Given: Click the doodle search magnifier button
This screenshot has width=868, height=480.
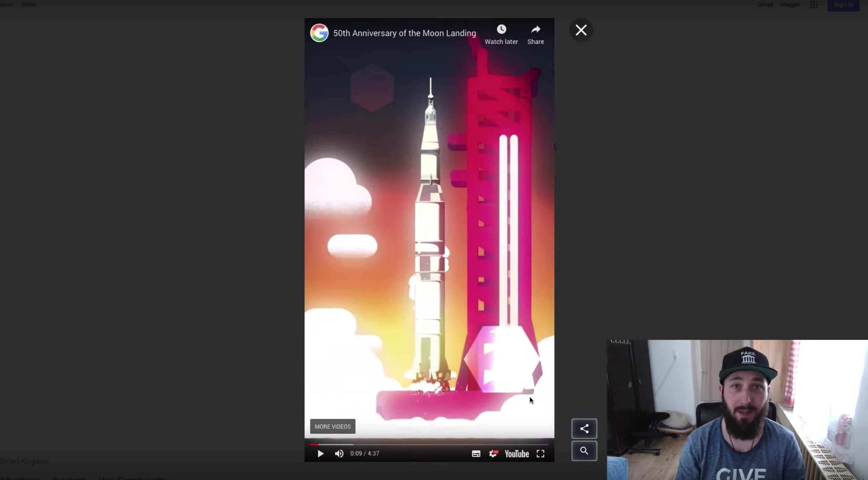Looking at the screenshot, I should pos(584,451).
